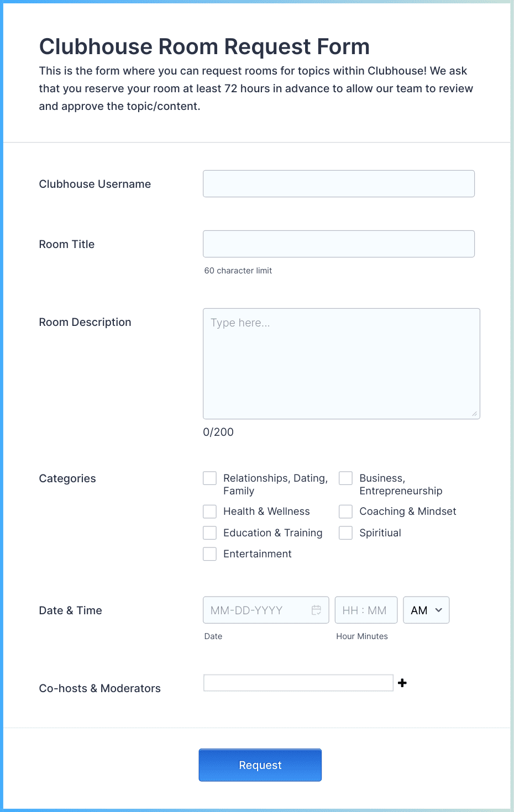Enable the Business, Entrepreneurship category
The height and width of the screenshot is (812, 514).
click(345, 478)
